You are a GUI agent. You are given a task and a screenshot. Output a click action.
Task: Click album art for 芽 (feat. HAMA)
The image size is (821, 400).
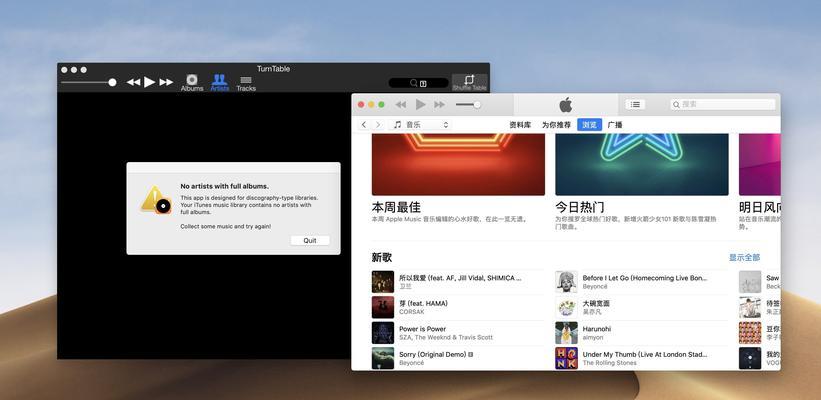[383, 307]
